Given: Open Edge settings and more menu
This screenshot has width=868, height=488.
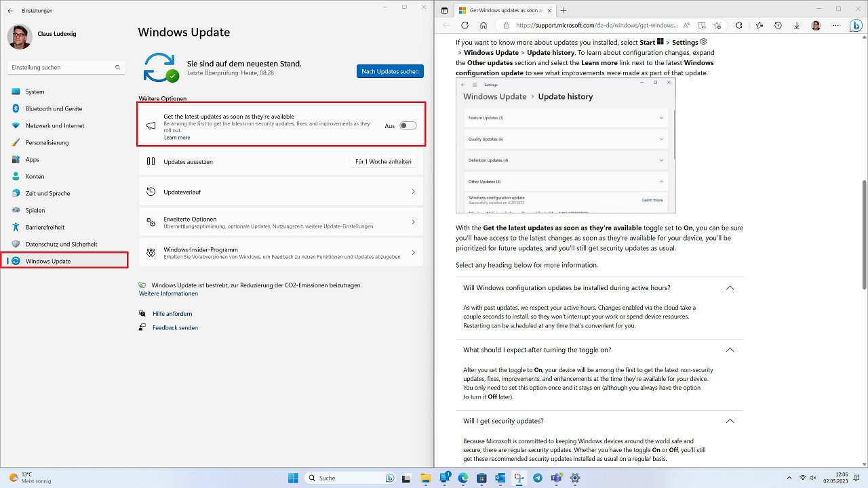Looking at the screenshot, I should click(x=835, y=25).
